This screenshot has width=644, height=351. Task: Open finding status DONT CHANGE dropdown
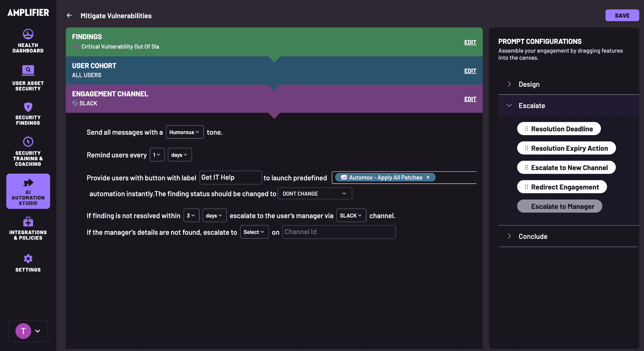click(314, 193)
